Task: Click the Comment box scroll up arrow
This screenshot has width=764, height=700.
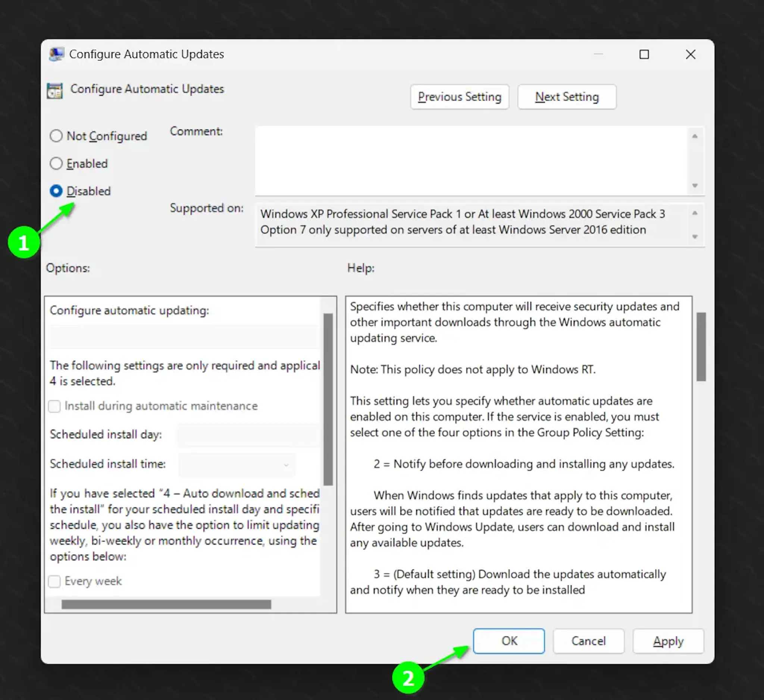Action: pyautogui.click(x=695, y=136)
